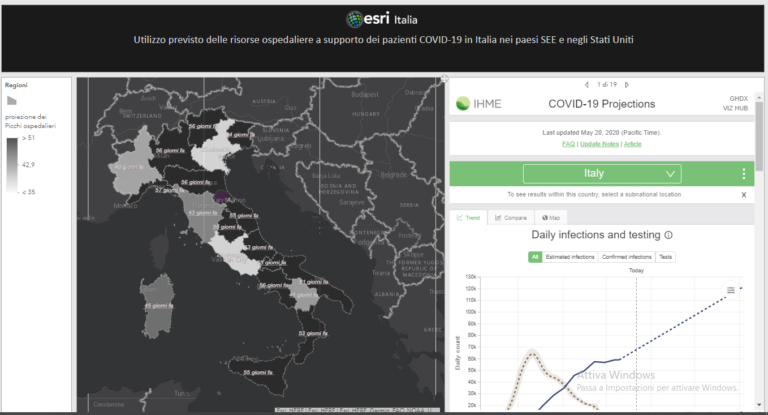Screen dimensions: 768x415
Task: Open the Update Notes link
Action: (x=600, y=144)
